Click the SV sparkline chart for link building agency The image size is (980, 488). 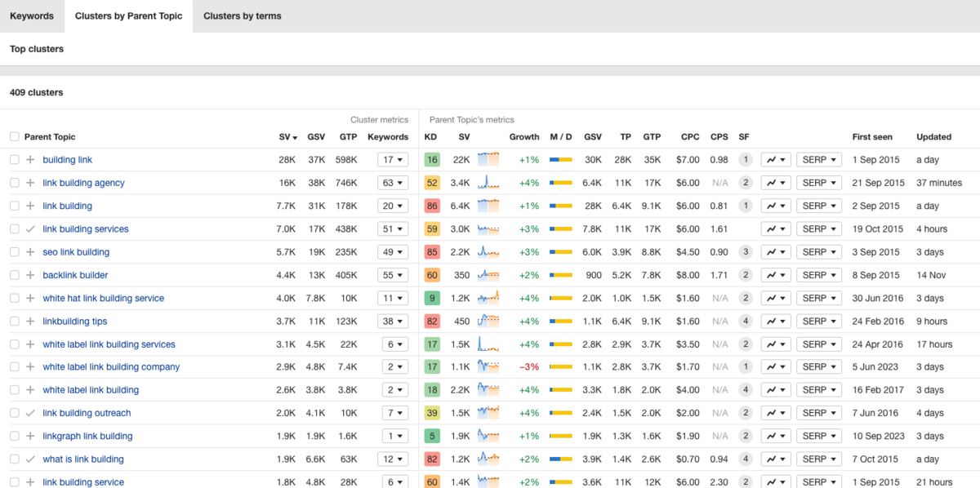[488, 183]
